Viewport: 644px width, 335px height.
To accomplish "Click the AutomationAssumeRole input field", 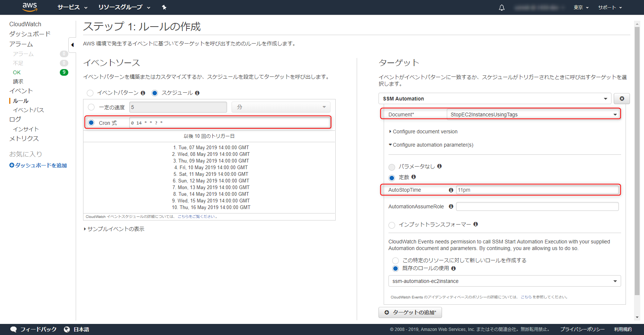I will pyautogui.click(x=537, y=206).
